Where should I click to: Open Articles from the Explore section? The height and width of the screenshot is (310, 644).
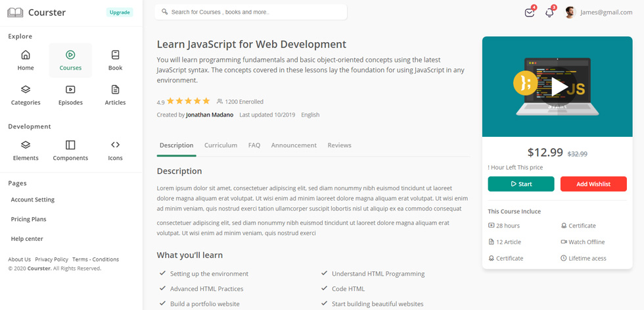[116, 95]
